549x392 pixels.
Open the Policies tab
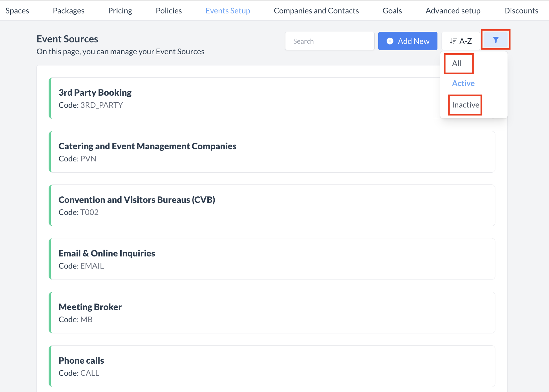pyautogui.click(x=169, y=11)
